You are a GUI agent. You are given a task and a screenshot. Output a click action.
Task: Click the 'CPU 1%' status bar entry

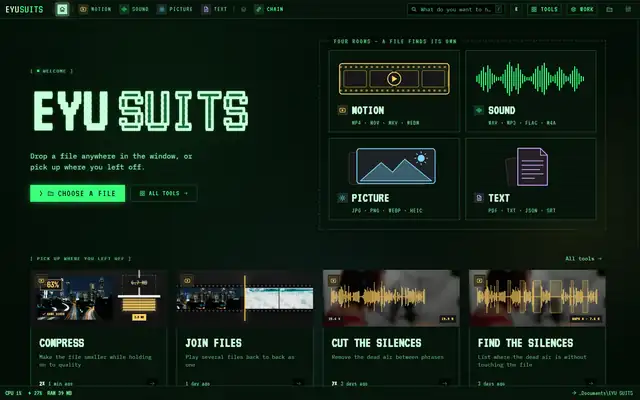13,393
